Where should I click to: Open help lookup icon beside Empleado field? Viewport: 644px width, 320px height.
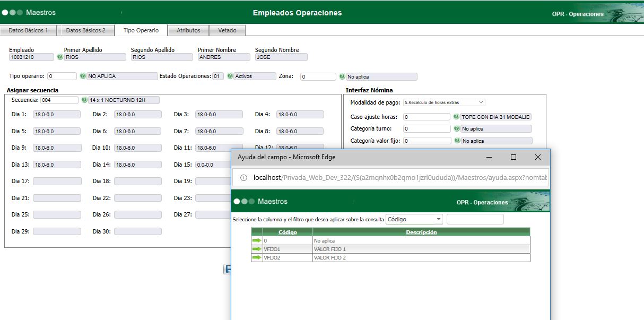[59, 57]
